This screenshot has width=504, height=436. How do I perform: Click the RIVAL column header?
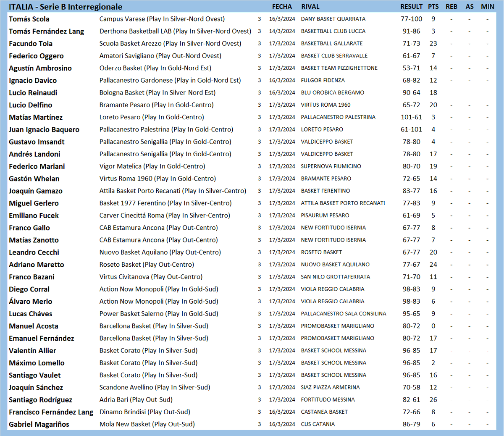coord(310,7)
